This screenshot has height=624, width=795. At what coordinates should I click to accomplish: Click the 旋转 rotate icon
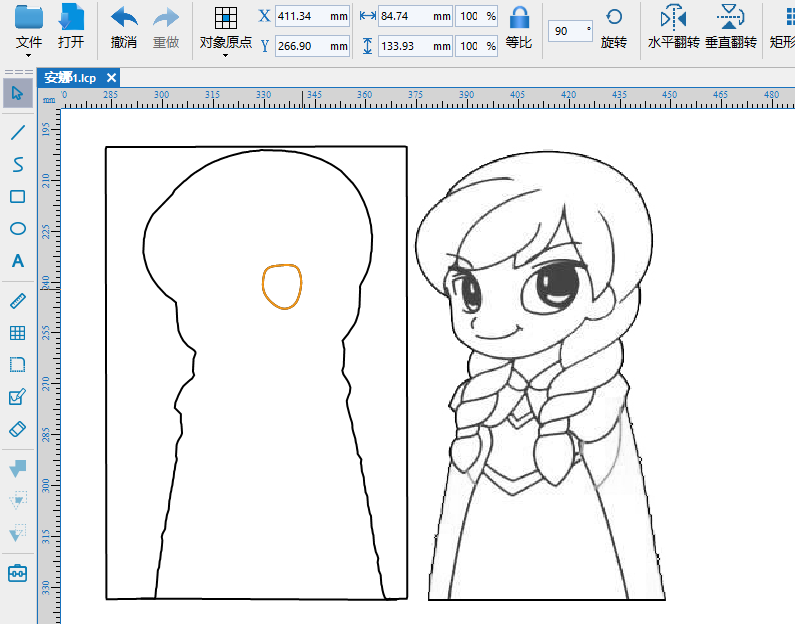tap(614, 17)
